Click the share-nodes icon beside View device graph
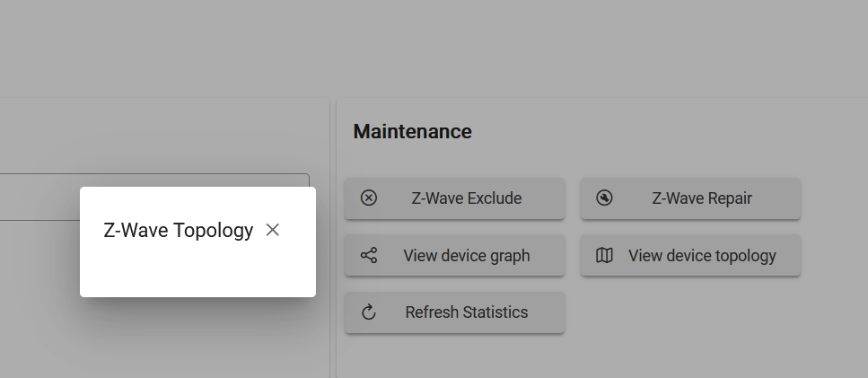868x378 pixels. 369,255
